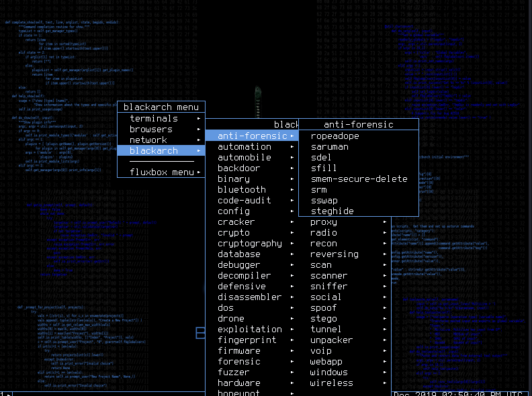Open the unpacker category
532x396 pixels.
345,340
